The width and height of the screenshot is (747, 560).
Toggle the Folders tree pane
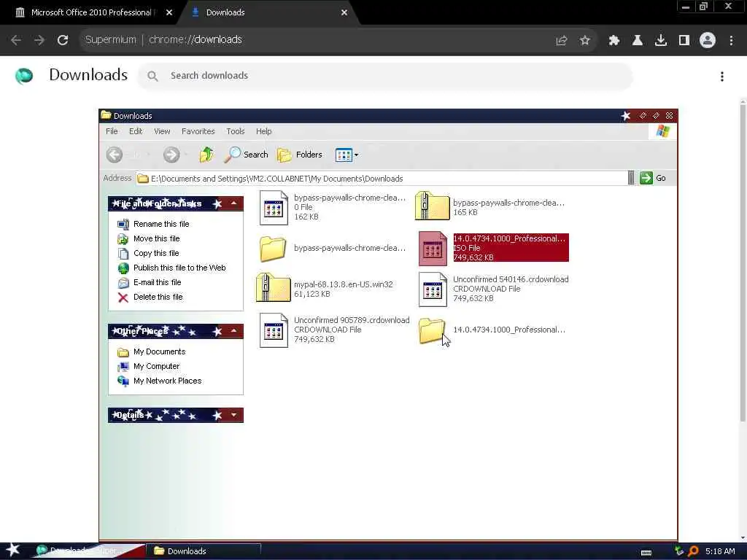pos(300,155)
